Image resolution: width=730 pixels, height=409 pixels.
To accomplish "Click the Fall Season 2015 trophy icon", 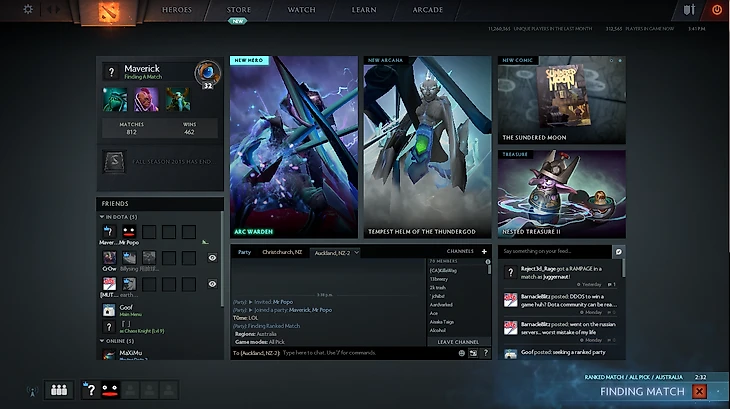I will [x=114, y=162].
